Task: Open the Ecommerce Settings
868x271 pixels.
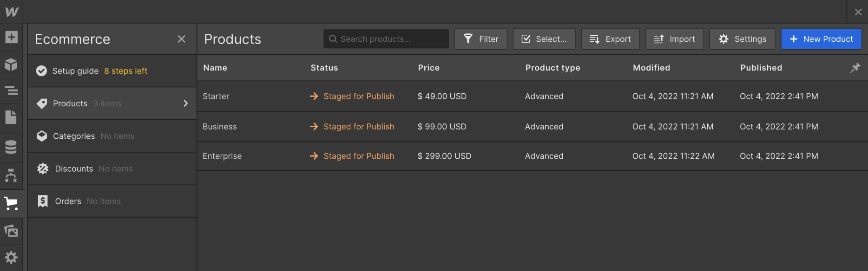Action: (x=742, y=39)
